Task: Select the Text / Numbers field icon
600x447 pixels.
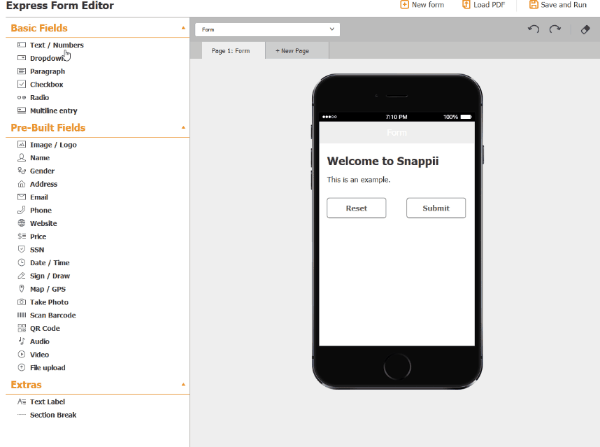Action: click(21, 45)
